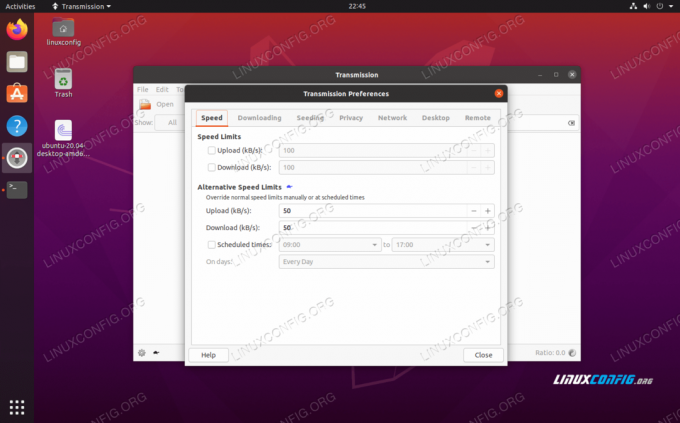
Task: Switch to the Privacy tab
Action: (x=351, y=118)
